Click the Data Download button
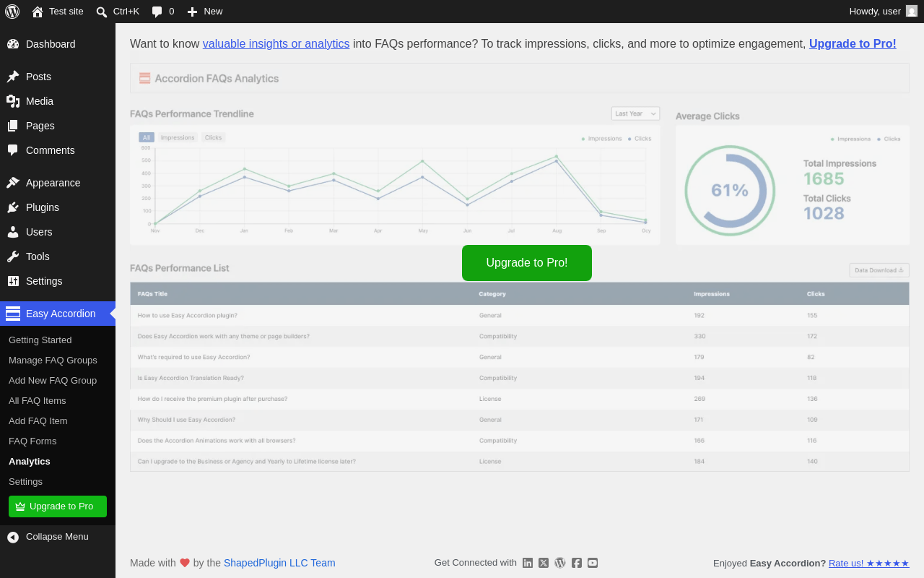This screenshot has width=924, height=578. (879, 270)
